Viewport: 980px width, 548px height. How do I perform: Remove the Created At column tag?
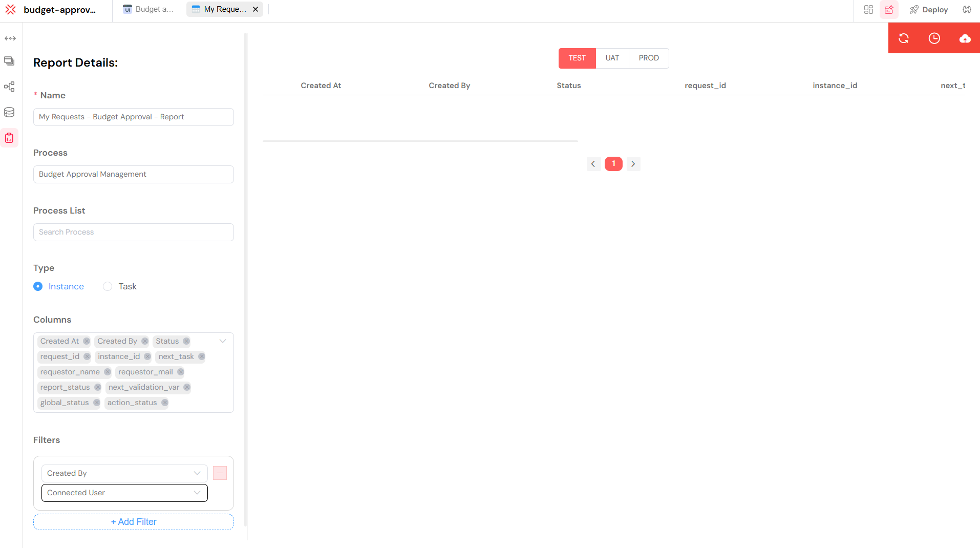pos(87,341)
